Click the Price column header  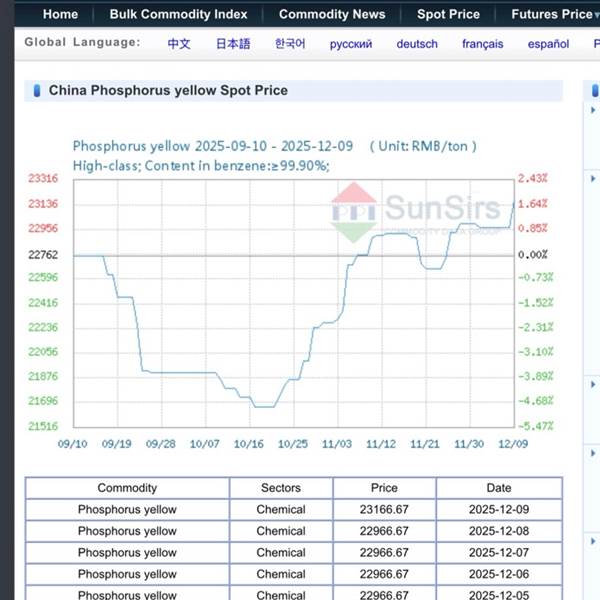[x=384, y=488]
